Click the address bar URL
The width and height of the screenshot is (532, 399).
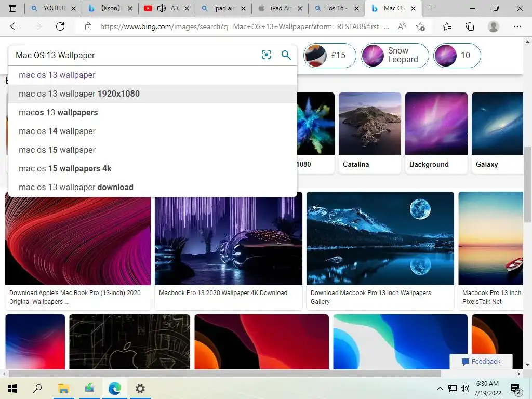pyautogui.click(x=244, y=26)
